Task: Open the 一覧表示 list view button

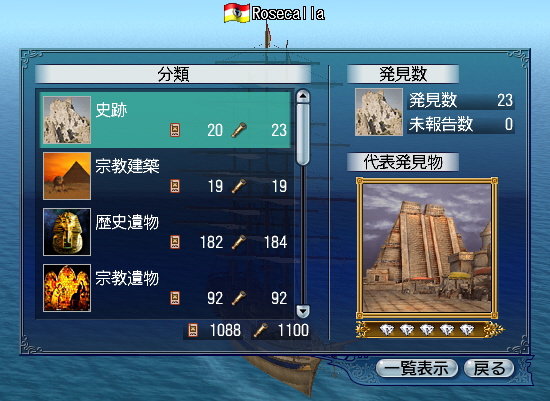Action: [417, 368]
